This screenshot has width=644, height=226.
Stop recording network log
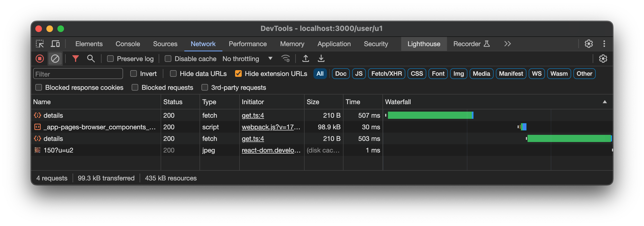tap(40, 59)
